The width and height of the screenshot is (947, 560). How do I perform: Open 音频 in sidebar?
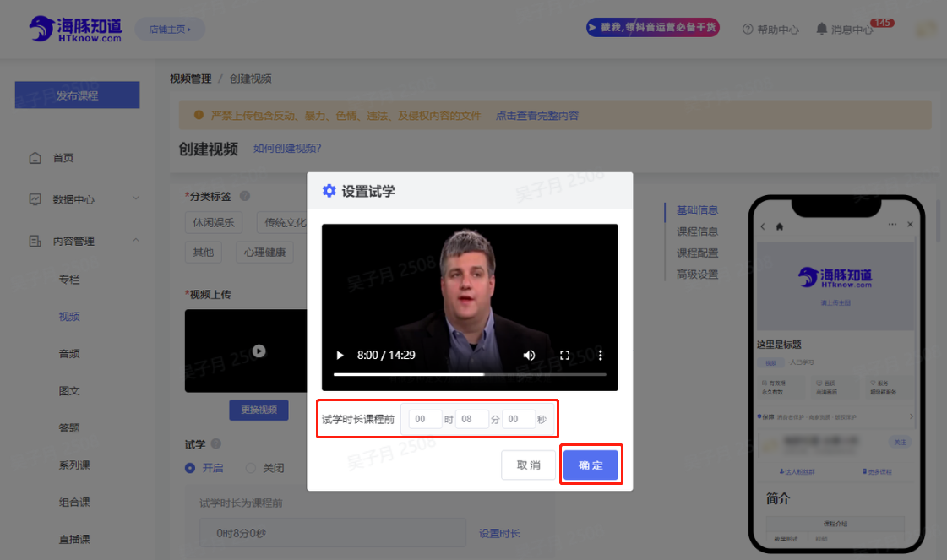pyautogui.click(x=69, y=353)
